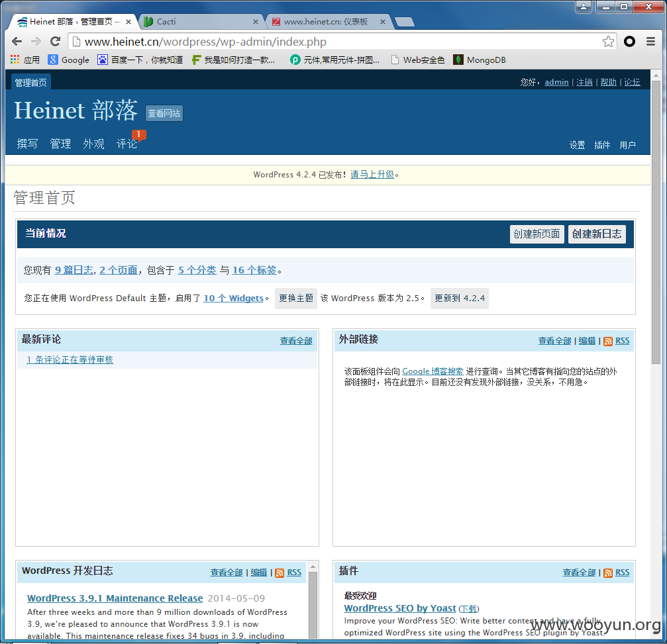Open the 插件 menu in navigation

click(x=602, y=145)
